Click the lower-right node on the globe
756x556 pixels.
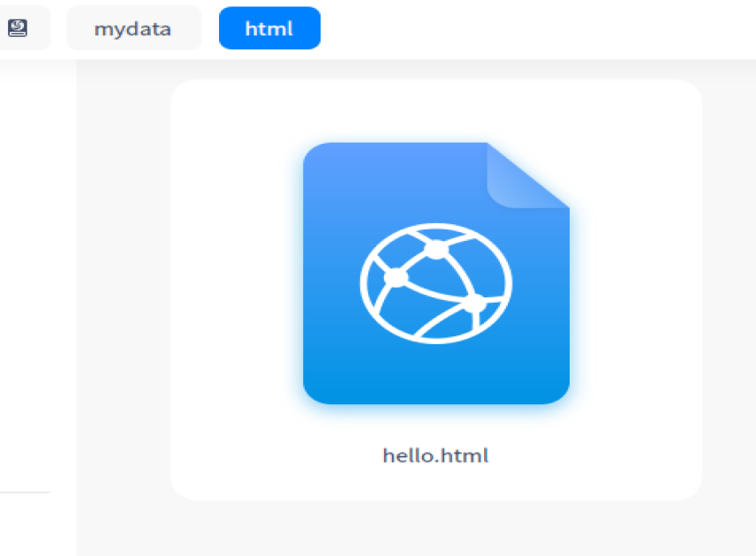[474, 304]
